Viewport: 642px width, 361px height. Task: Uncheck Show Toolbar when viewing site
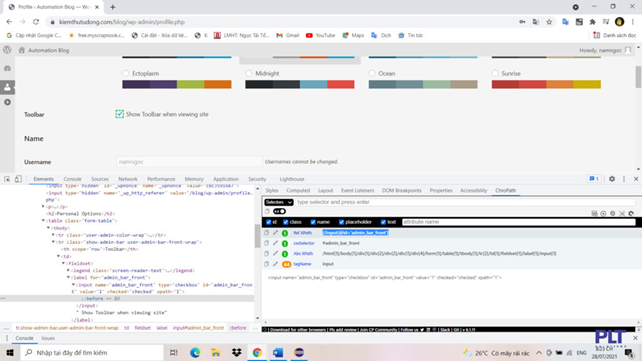pyautogui.click(x=120, y=114)
